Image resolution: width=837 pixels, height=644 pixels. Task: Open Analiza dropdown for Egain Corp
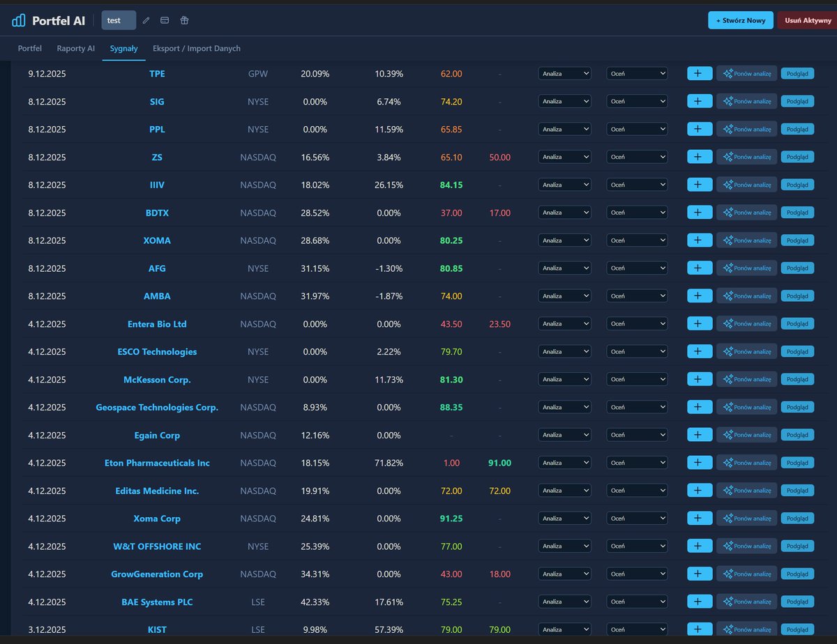point(564,435)
